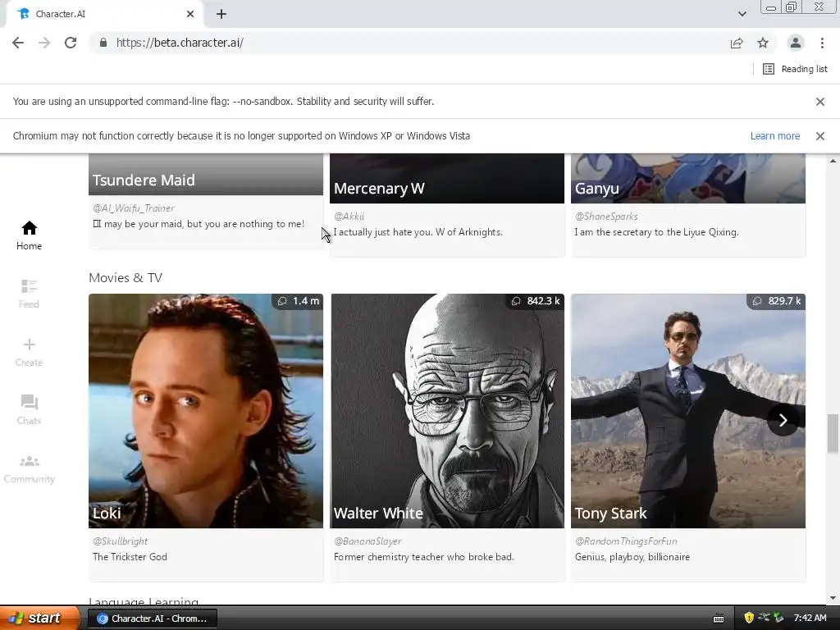
Task: Click the keyboard icon in taskbar
Action: 719,619
